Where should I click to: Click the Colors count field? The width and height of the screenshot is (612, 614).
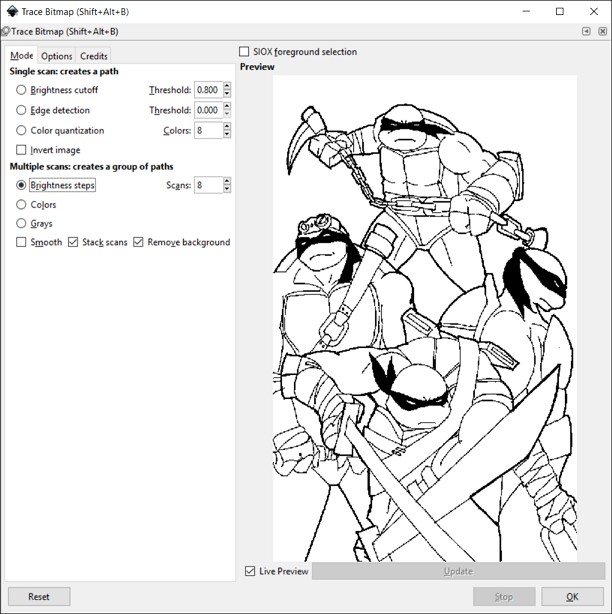coord(208,130)
